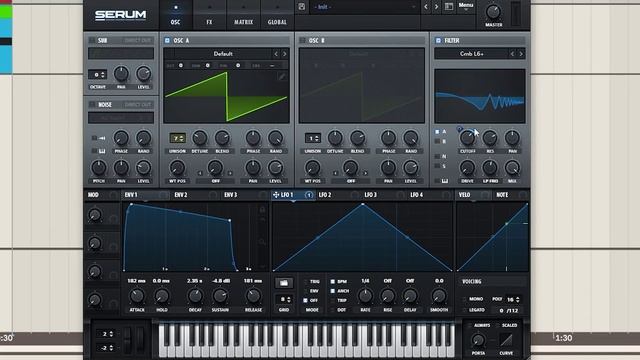
Task: Select next OSC A wavetable arrow
Action: (284, 54)
